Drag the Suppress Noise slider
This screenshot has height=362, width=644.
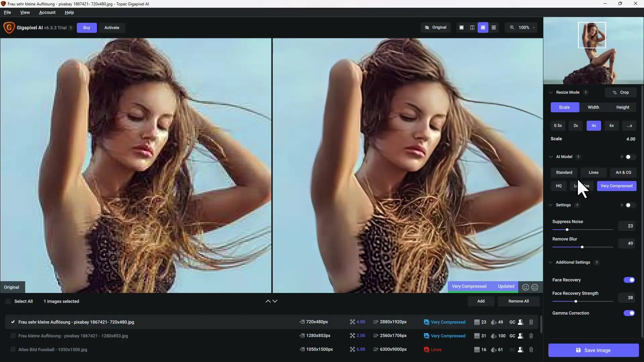567,229
